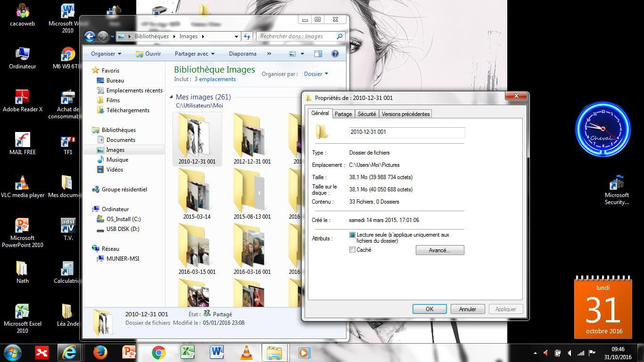Launch Firefox from taskbar
Screen dimensions: 644x362
pyautogui.click(x=100, y=353)
